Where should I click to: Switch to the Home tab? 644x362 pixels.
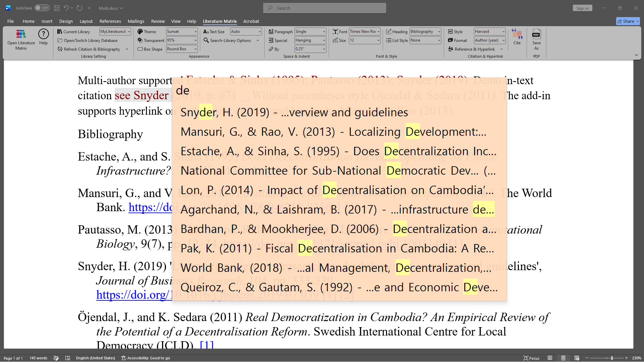(x=29, y=21)
